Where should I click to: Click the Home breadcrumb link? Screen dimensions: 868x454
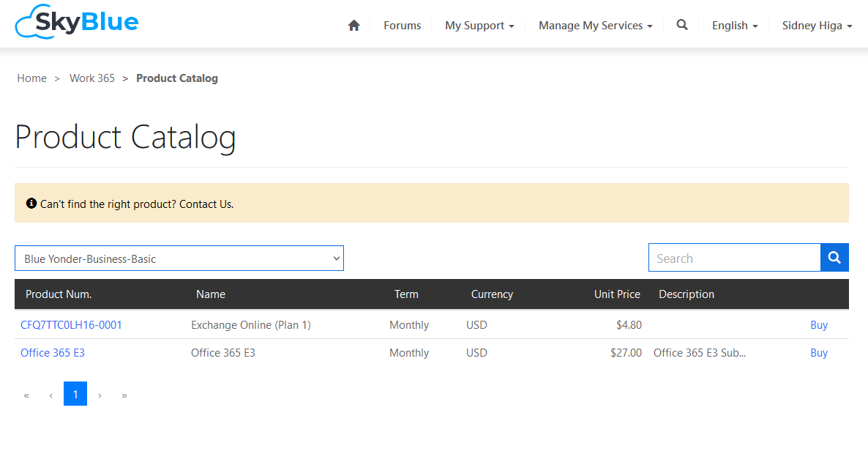coord(31,78)
